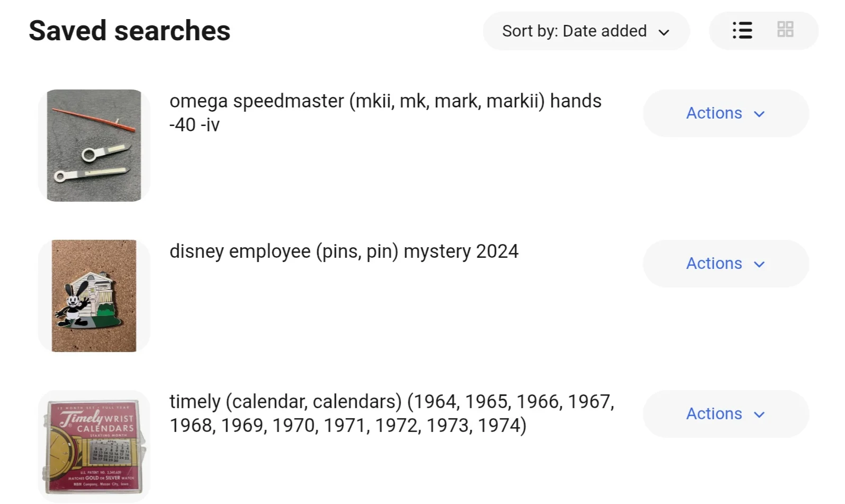The width and height of the screenshot is (845, 504).
Task: Expand Actions menu for timely calendar search
Action: pyautogui.click(x=725, y=414)
